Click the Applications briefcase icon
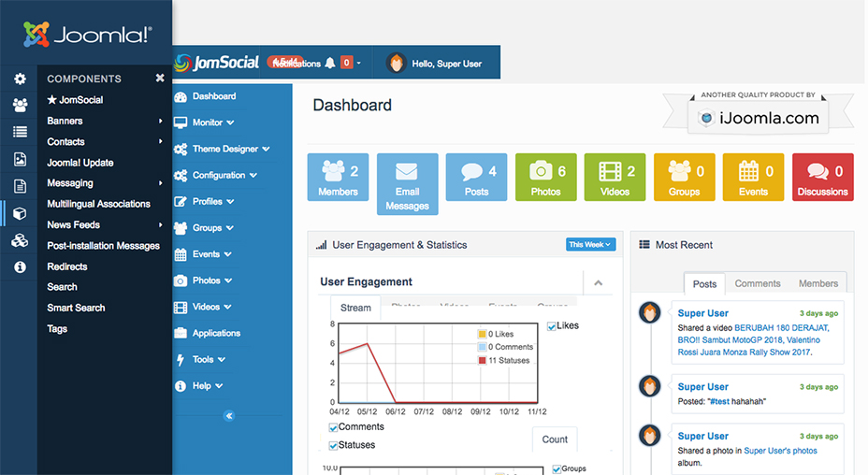 coord(181,333)
